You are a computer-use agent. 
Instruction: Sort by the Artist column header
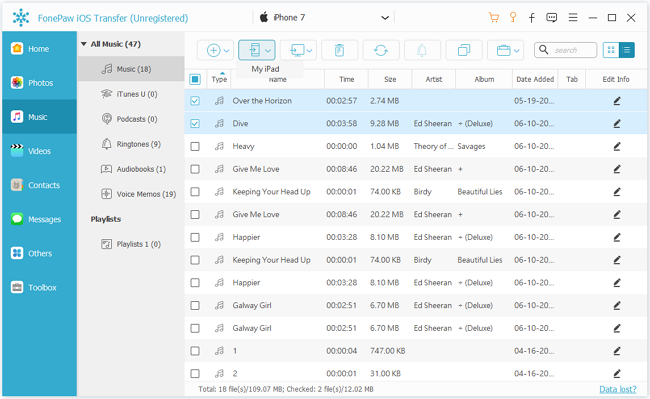click(x=434, y=79)
